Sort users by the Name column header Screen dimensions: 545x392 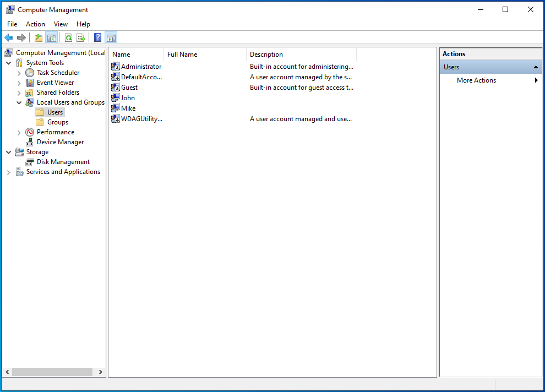click(135, 55)
